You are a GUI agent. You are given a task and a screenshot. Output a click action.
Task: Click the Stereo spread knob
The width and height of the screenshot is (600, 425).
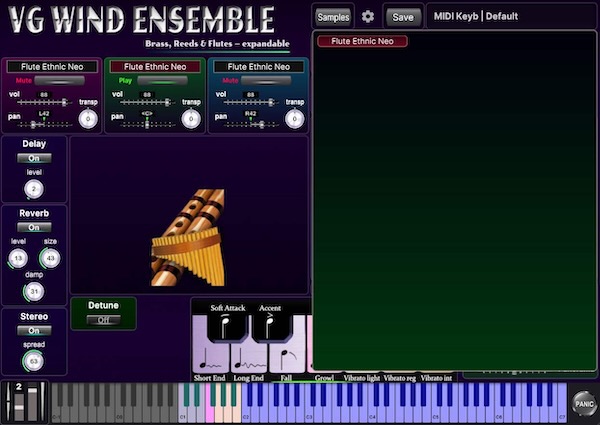(x=34, y=361)
